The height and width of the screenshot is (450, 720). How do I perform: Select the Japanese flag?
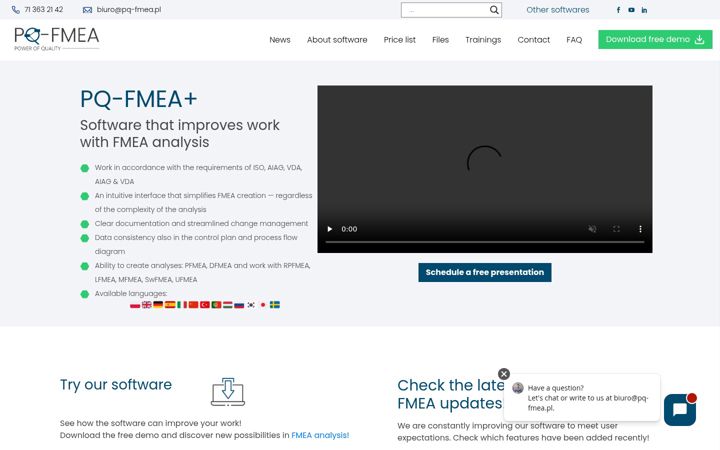tap(263, 304)
